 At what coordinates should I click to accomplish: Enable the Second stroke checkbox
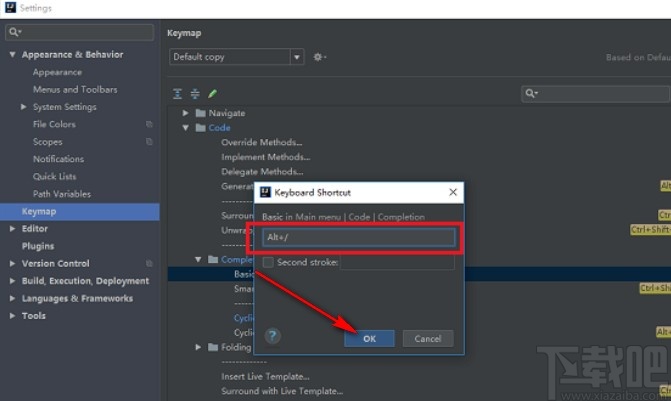click(x=268, y=262)
